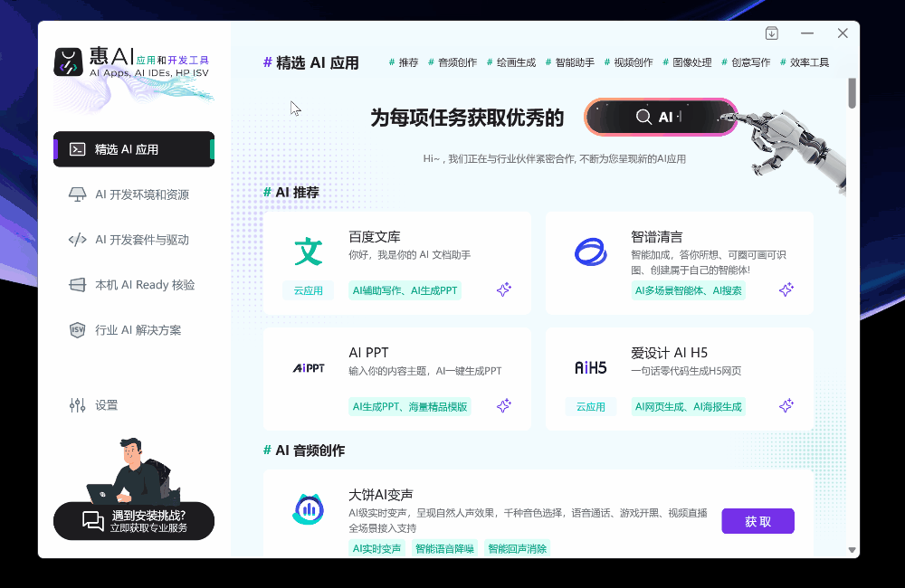Click the AI PPT card title
The image size is (905, 588).
click(x=369, y=353)
